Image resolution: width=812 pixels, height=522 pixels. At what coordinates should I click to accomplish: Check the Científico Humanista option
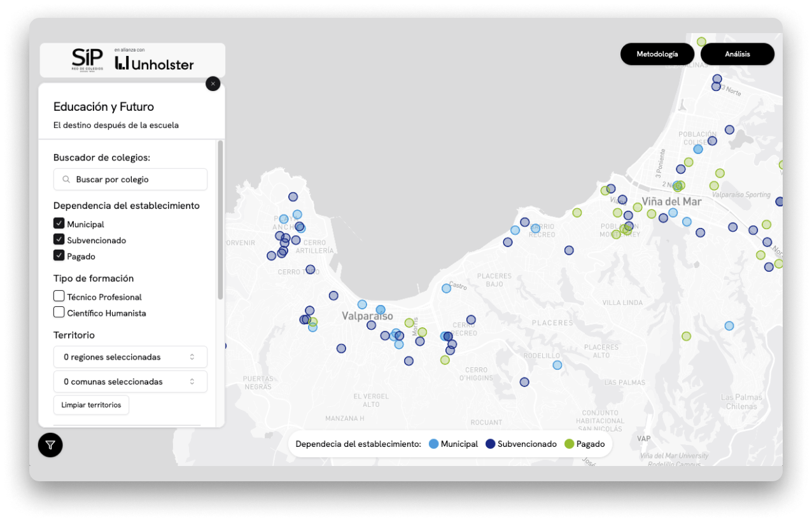click(59, 312)
